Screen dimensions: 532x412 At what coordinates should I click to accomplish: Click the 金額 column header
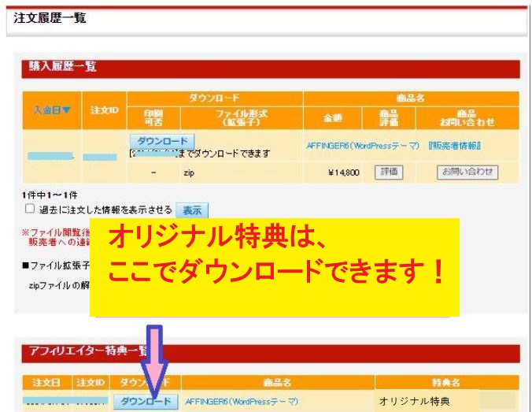333,118
